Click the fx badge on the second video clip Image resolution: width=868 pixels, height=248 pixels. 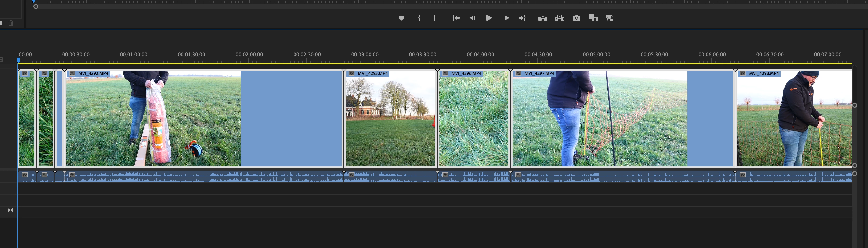pos(44,73)
